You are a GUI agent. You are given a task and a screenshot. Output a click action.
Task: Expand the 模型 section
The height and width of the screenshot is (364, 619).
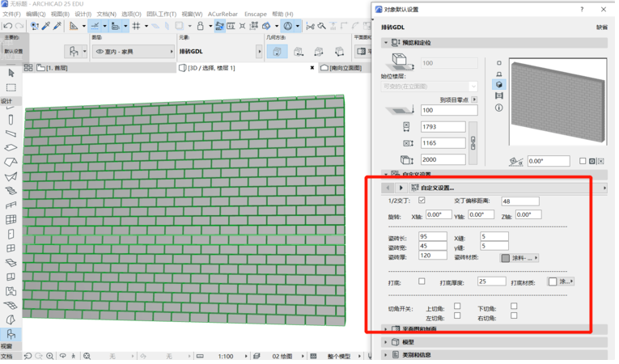386,342
